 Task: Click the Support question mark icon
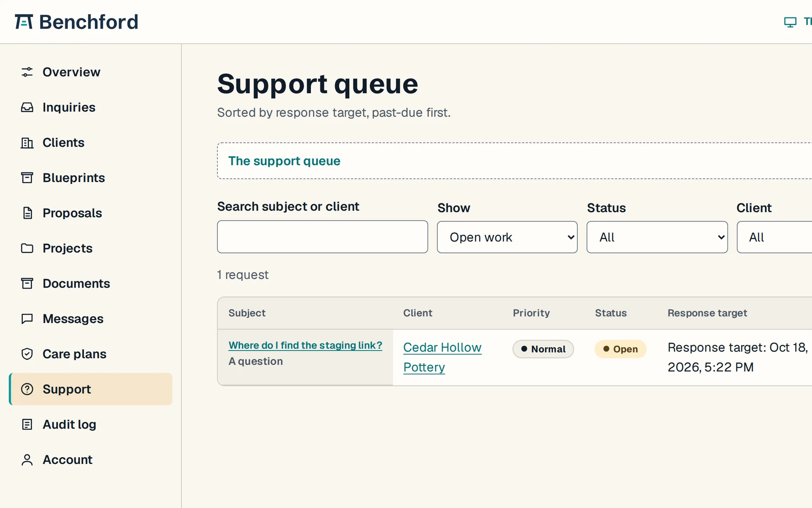coord(27,389)
